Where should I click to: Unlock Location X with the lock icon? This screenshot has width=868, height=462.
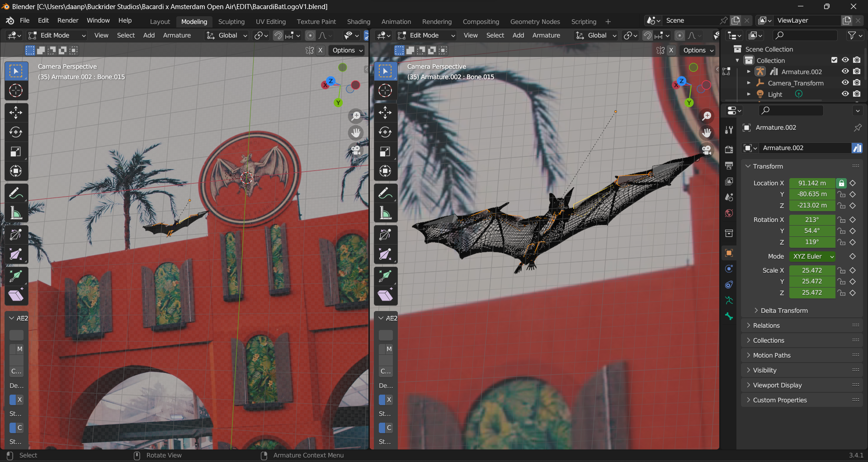(841, 183)
